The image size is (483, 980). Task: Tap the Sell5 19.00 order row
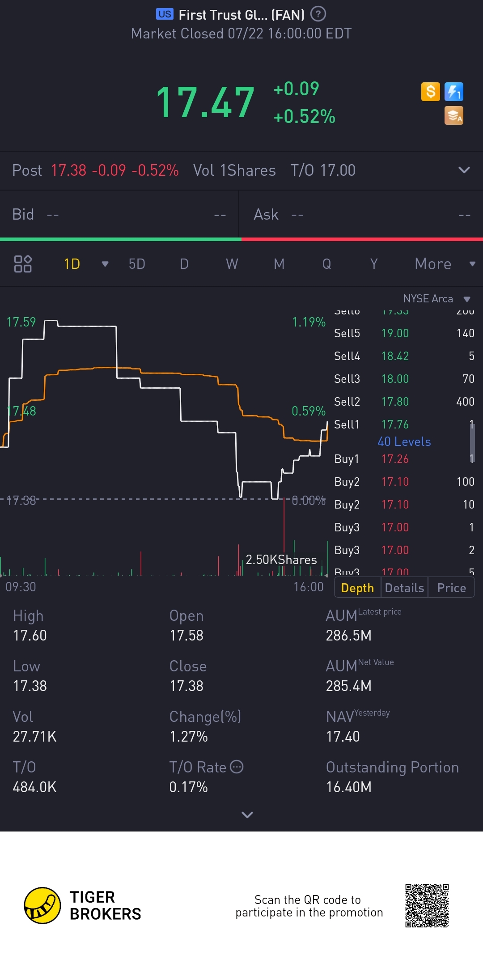pos(404,333)
